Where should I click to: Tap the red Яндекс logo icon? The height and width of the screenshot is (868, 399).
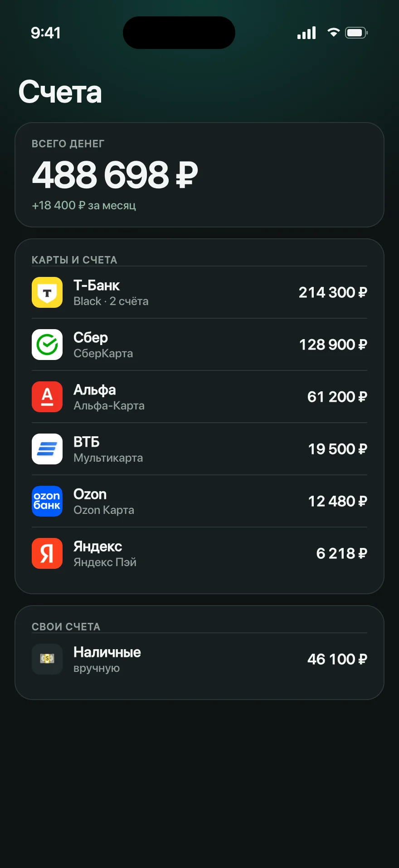[x=47, y=553]
